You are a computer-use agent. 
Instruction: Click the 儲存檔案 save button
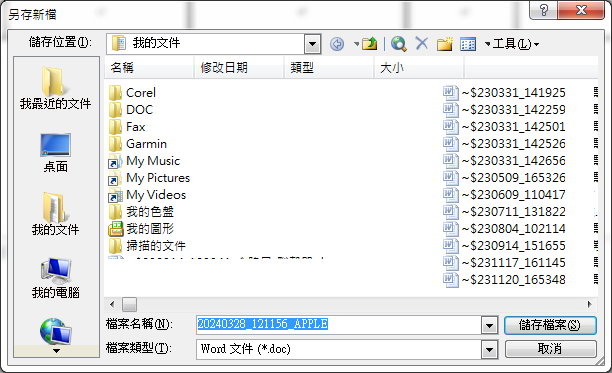(x=550, y=325)
